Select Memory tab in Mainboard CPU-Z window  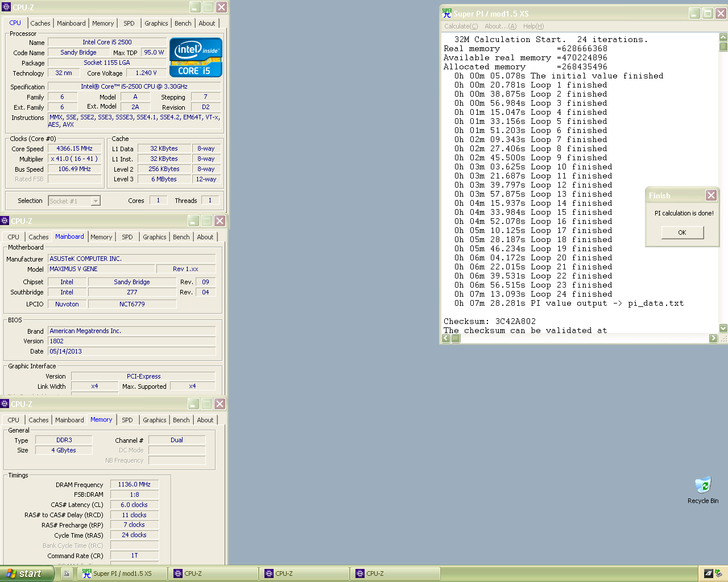tap(101, 237)
